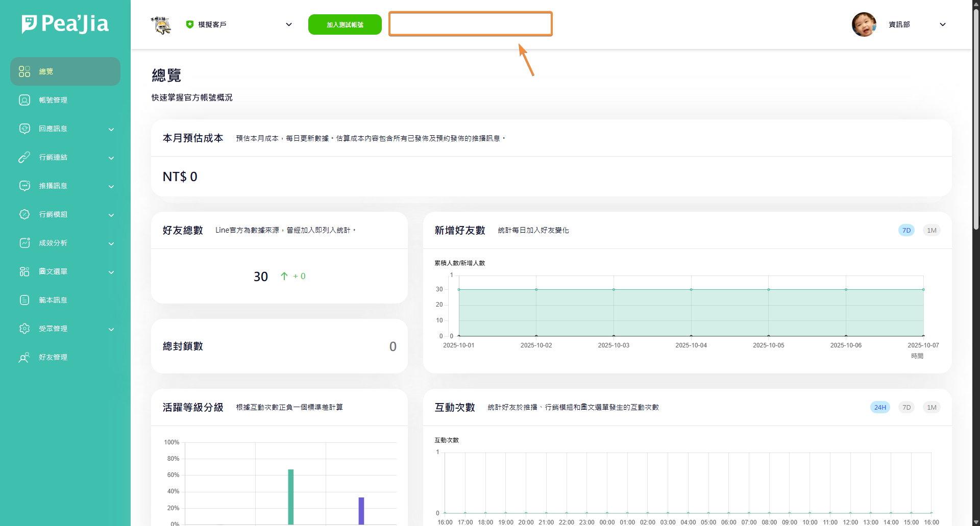This screenshot has width=980, height=526.
Task: Click the 成效分析 chart icon
Action: pyautogui.click(x=24, y=243)
